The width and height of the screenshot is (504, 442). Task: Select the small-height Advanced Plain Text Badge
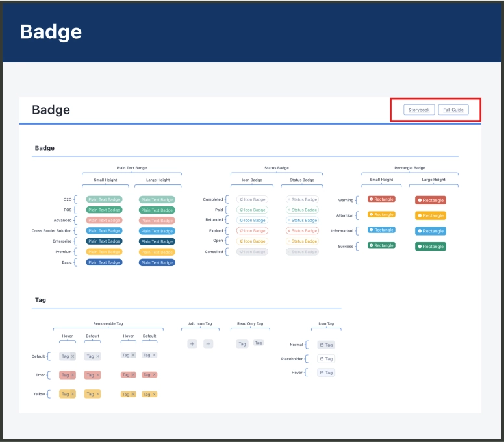104,221
